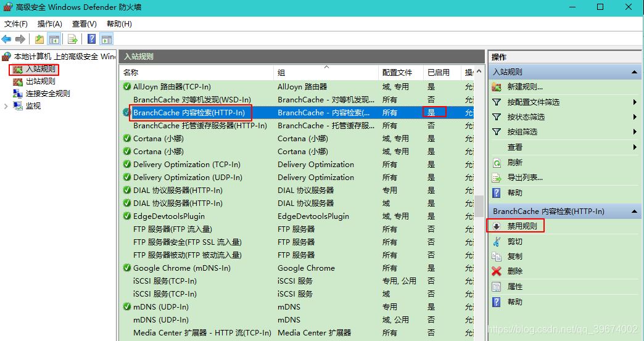Select 连接安全规则 in the tree

tap(47, 94)
